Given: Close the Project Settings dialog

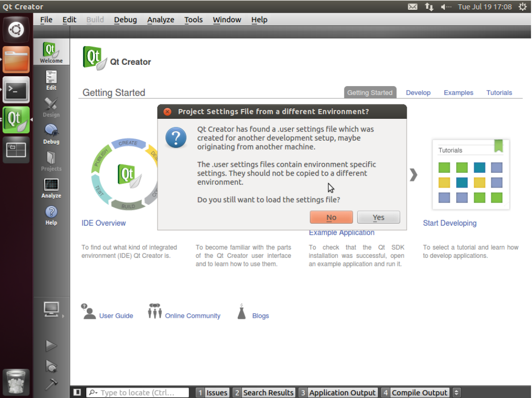Looking at the screenshot, I should 167,111.
